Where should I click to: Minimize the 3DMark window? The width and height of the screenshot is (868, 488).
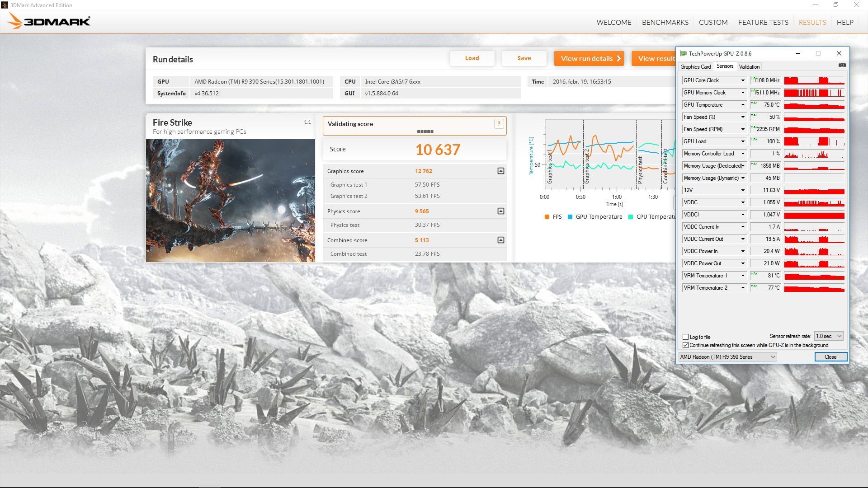click(816, 5)
